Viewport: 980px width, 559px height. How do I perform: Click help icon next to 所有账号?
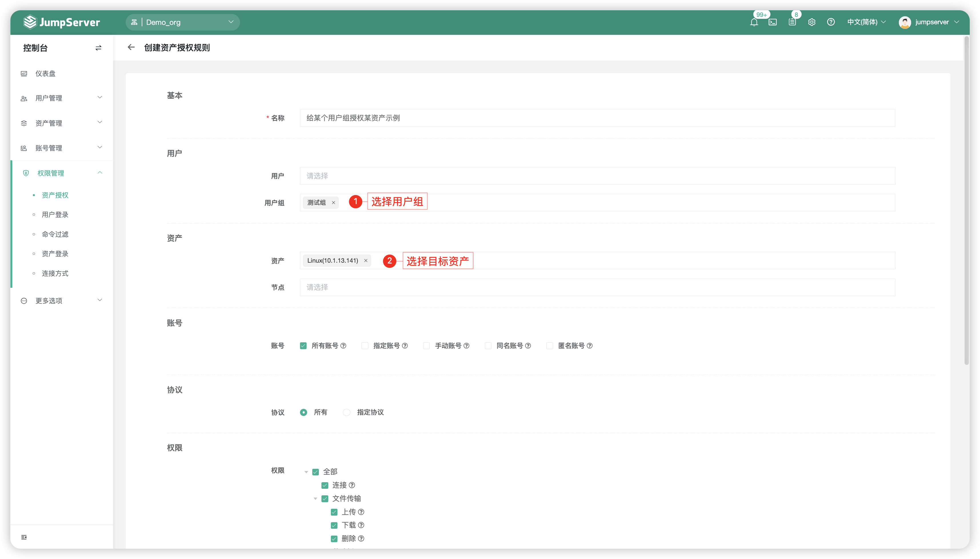click(343, 345)
